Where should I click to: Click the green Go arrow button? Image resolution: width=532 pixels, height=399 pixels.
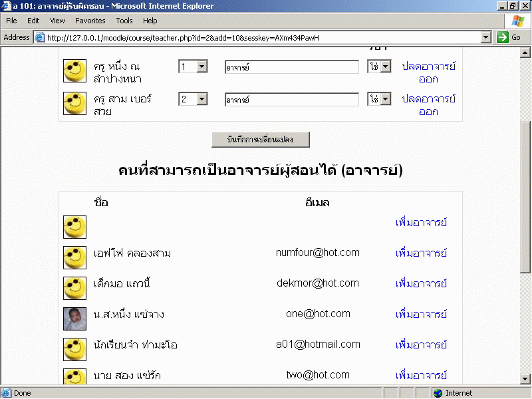[503, 37]
